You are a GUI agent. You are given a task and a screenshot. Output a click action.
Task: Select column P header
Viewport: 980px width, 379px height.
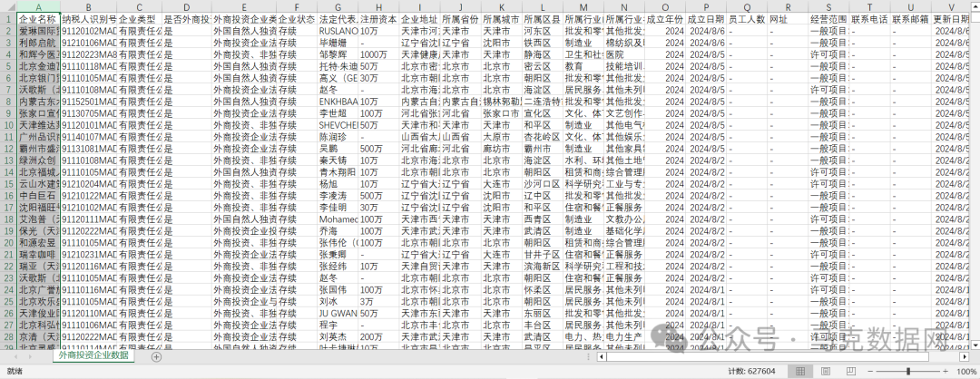pos(706,7)
